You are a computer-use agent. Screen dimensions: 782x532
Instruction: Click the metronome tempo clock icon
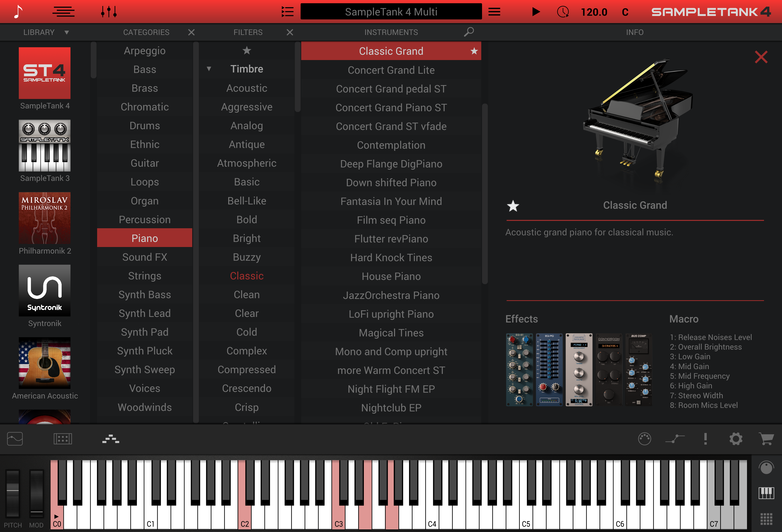point(563,11)
